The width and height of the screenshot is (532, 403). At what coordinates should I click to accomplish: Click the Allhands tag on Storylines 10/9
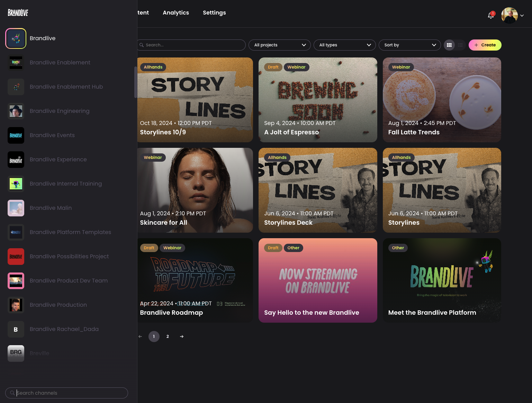[153, 67]
